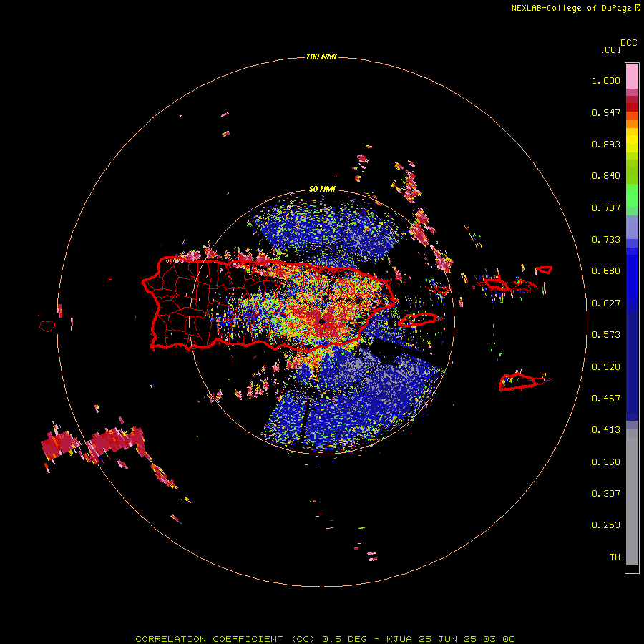This screenshot has width=644, height=644.
Task: Click the [CC] units label
Action: click(610, 49)
